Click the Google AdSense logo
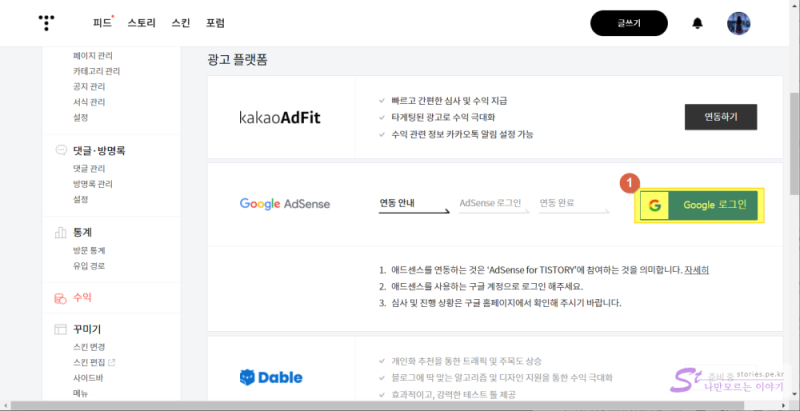The image size is (800, 411). click(285, 204)
